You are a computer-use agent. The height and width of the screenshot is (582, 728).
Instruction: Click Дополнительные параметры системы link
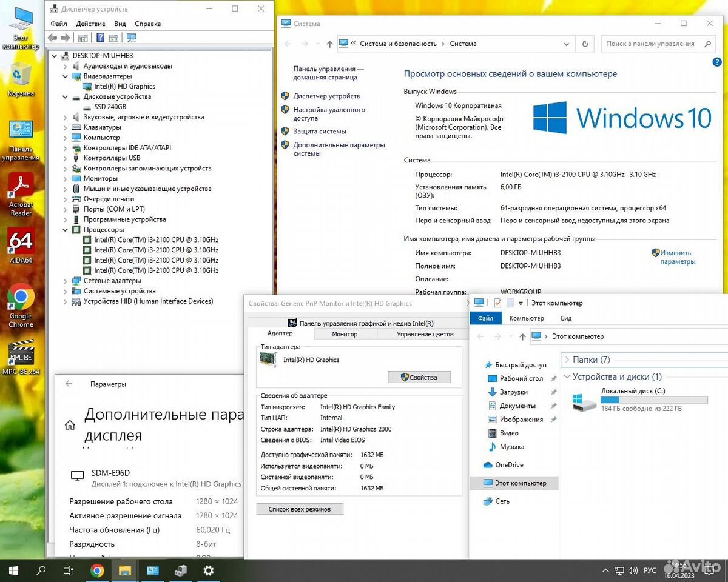339,149
